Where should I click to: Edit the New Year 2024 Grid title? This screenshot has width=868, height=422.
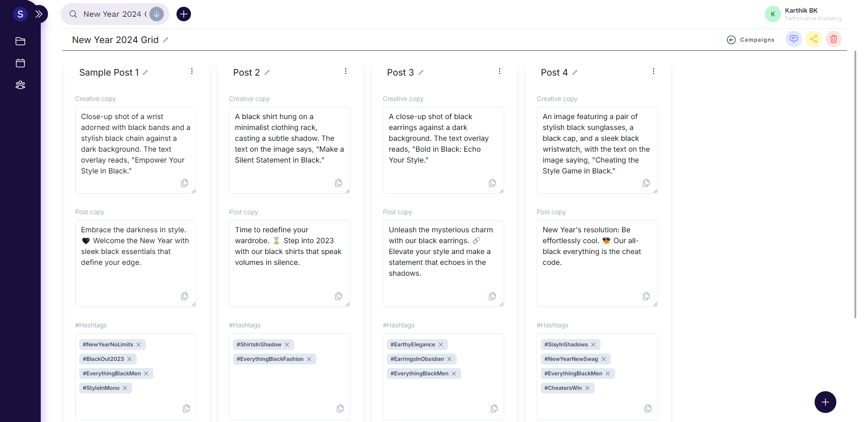166,40
